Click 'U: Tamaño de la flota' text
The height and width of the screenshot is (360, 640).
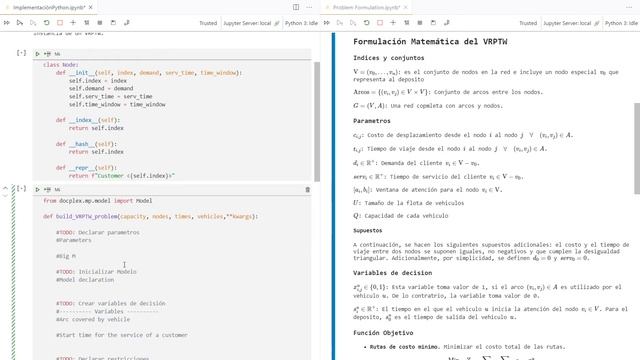point(409,203)
